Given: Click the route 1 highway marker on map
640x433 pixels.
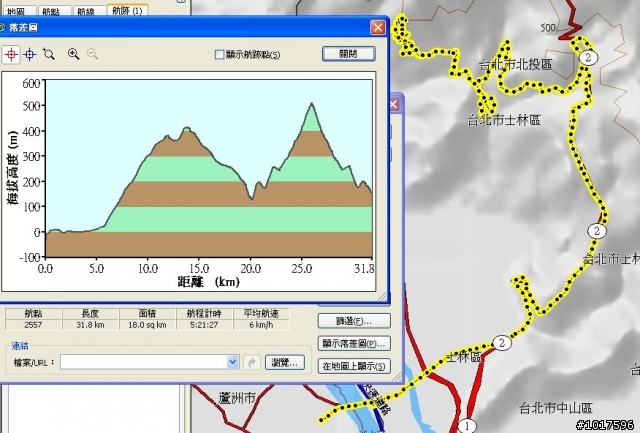Looking at the screenshot, I should click(x=467, y=426).
